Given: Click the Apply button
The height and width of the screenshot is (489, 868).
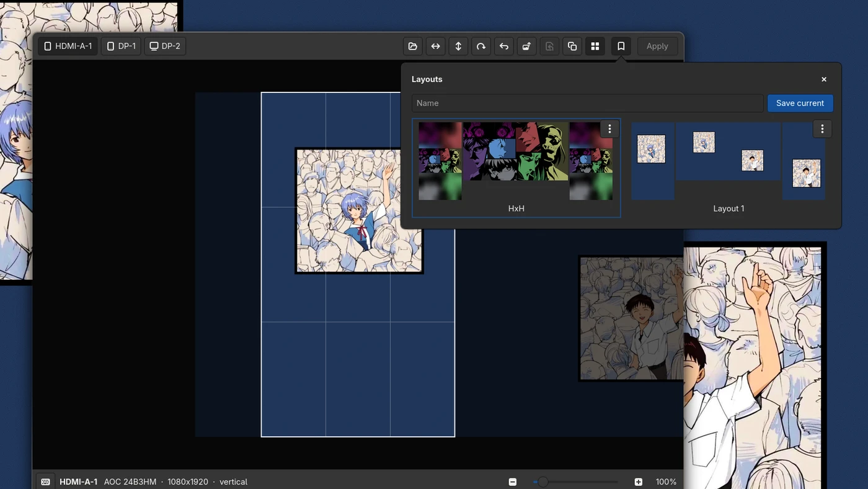Looking at the screenshot, I should coord(657,46).
